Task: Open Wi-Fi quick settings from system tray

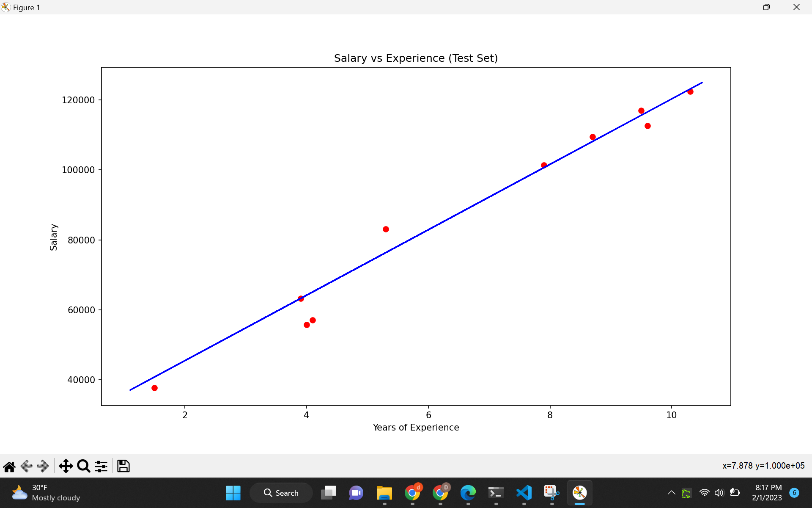Action: coord(704,492)
